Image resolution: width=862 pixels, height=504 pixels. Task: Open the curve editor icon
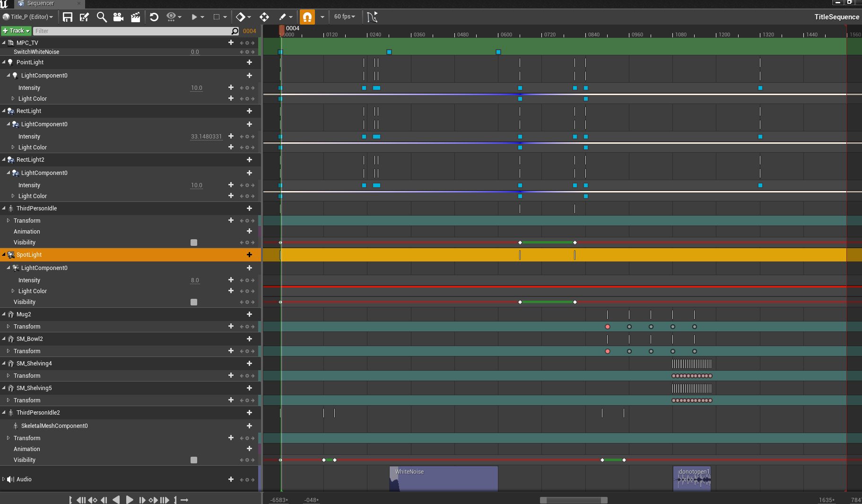coord(372,17)
